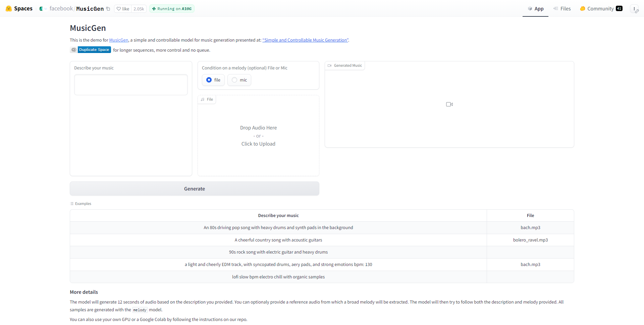The width and height of the screenshot is (644, 325).
Task: Click the Examples list icon
Action: click(72, 204)
